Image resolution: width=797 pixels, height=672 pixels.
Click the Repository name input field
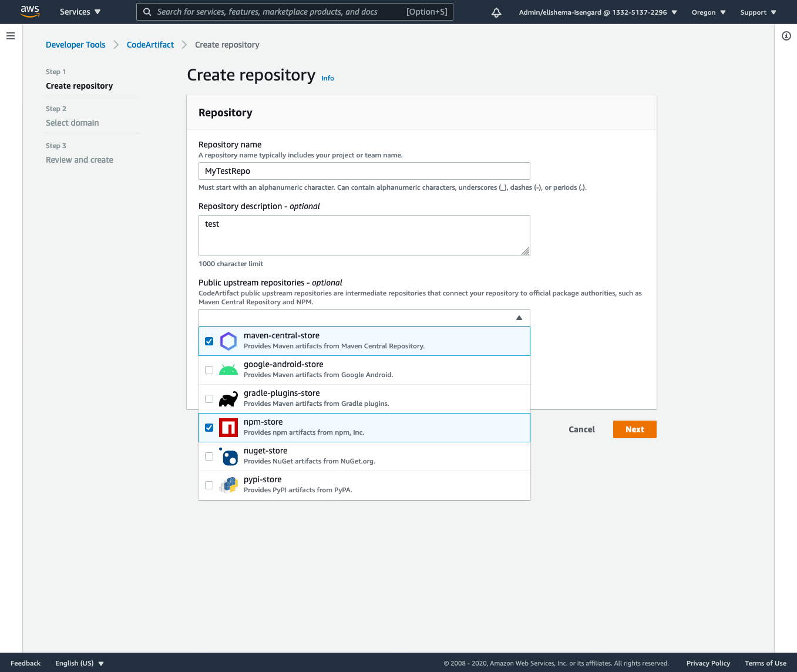[364, 171]
